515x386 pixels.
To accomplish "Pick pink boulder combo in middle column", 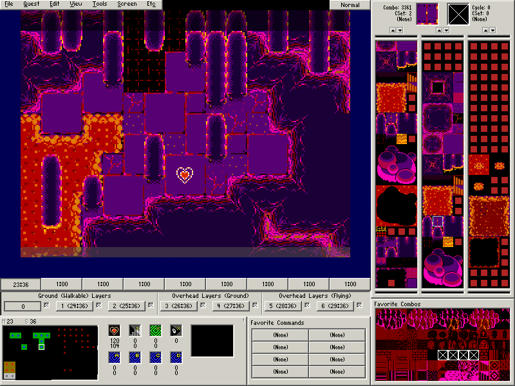I will click(443, 268).
